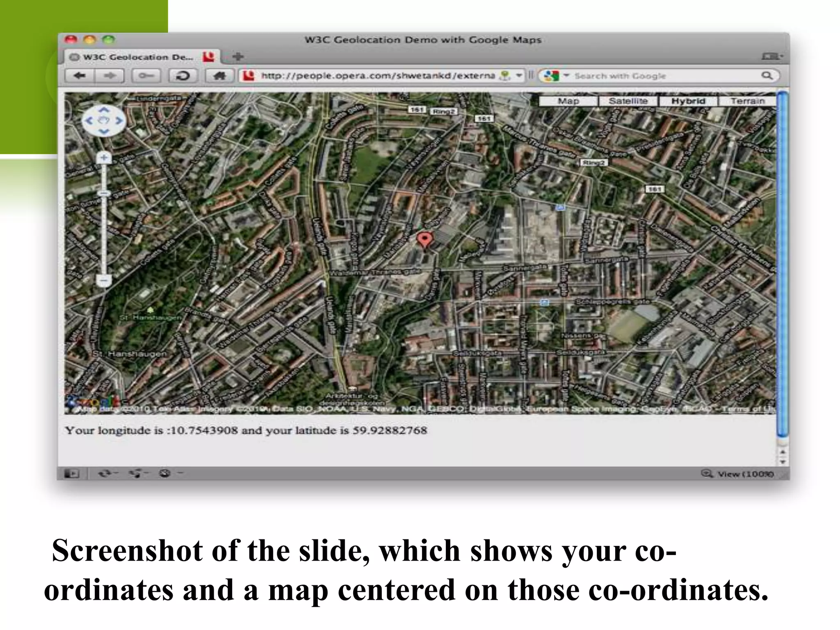
Task: Click the red location marker pin
Action: pos(425,240)
